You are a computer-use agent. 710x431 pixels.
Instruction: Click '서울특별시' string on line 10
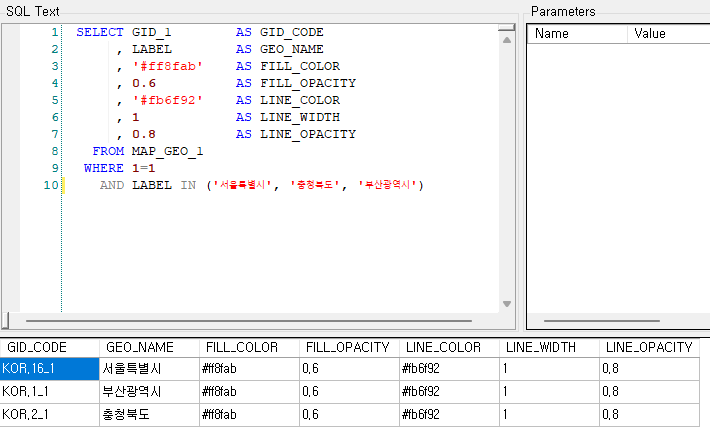(x=242, y=185)
